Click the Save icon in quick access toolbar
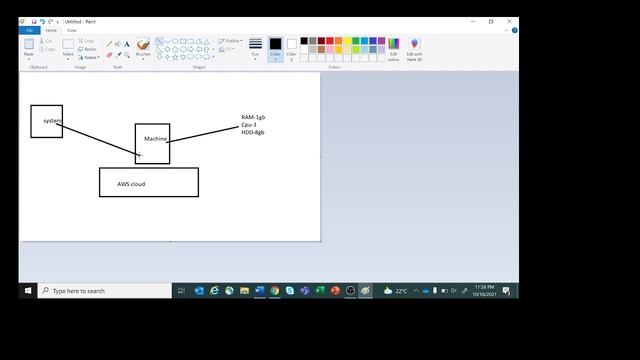The image size is (640, 360). [34, 22]
